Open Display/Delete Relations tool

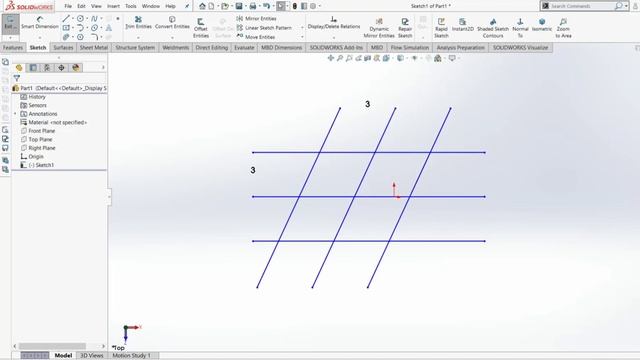[334, 23]
